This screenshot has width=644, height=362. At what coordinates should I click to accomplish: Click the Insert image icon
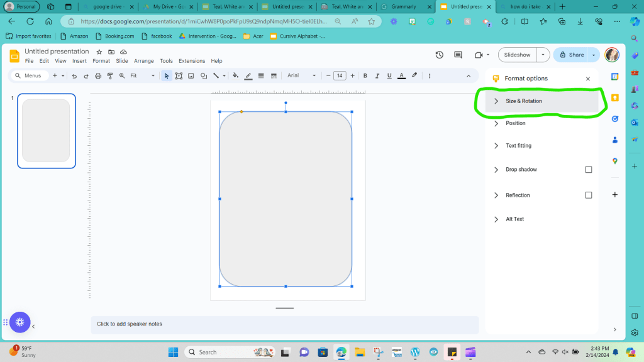point(191,76)
